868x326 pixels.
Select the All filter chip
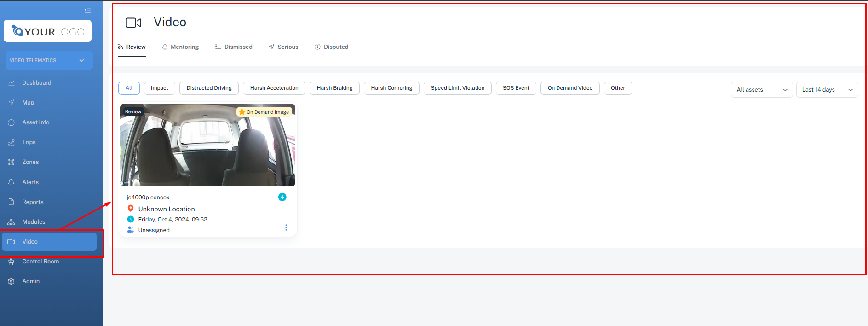pos(129,88)
